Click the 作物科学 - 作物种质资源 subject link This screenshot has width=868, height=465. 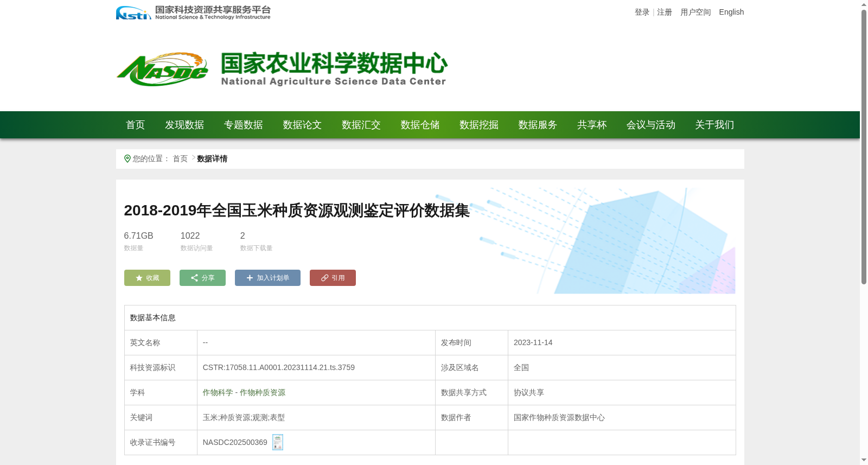[244, 392]
